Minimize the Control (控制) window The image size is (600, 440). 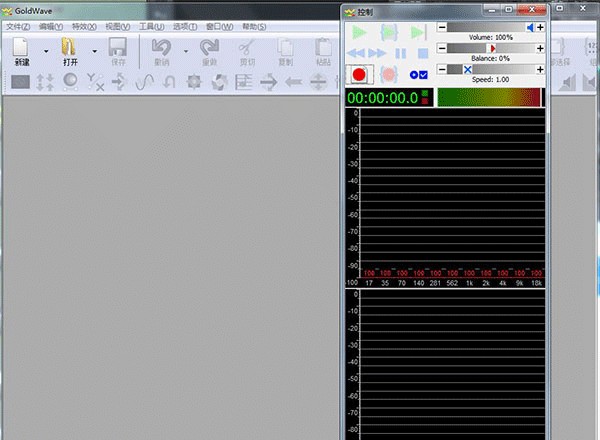click(492, 10)
